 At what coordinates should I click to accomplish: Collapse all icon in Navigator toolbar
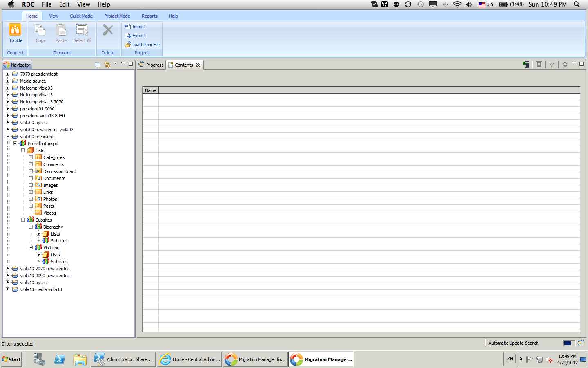tap(98, 65)
